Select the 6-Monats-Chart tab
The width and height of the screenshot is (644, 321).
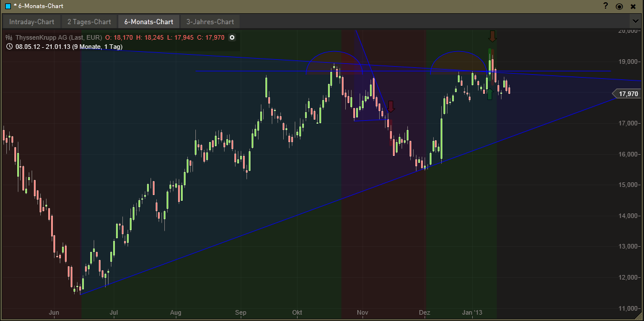click(x=149, y=22)
